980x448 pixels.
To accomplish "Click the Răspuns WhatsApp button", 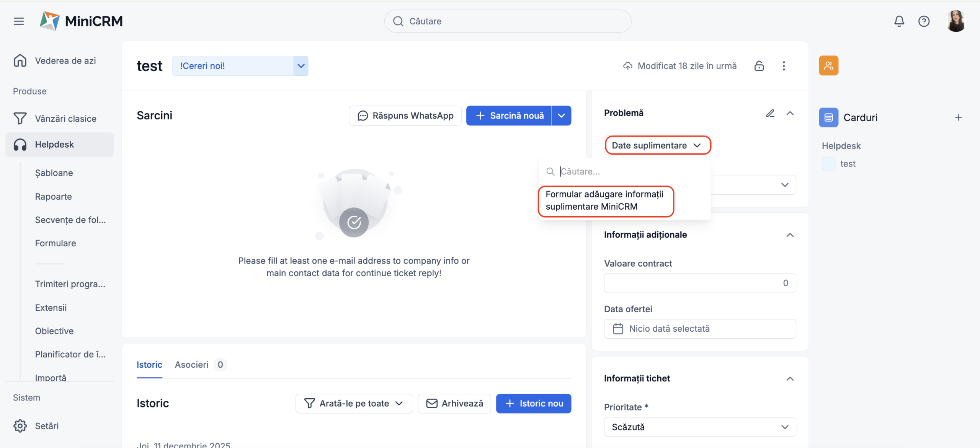I will point(405,116).
